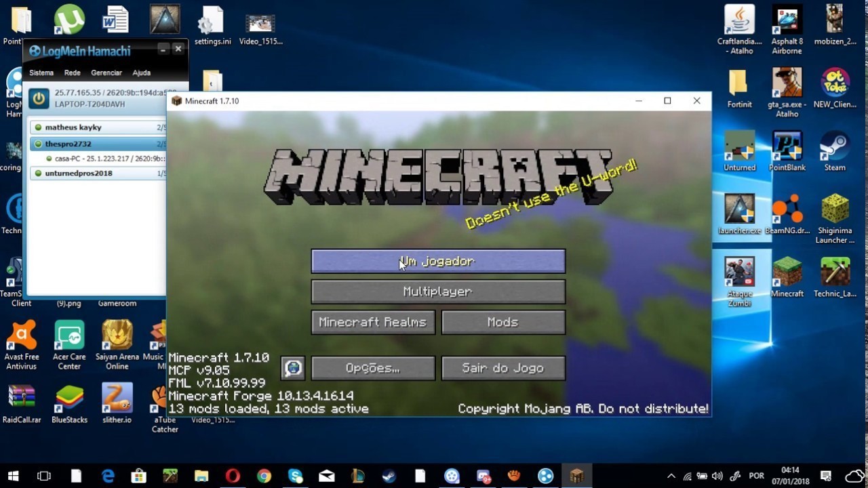868x488 pixels.
Task: Open RaidCall.rar on the desktop
Action: (x=22, y=404)
